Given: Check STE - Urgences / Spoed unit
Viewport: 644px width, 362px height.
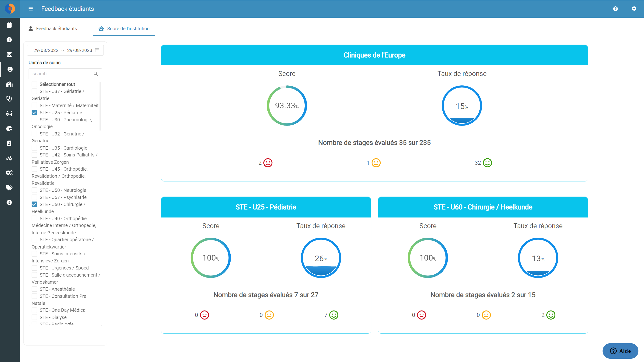Looking at the screenshot, I should point(34,268).
